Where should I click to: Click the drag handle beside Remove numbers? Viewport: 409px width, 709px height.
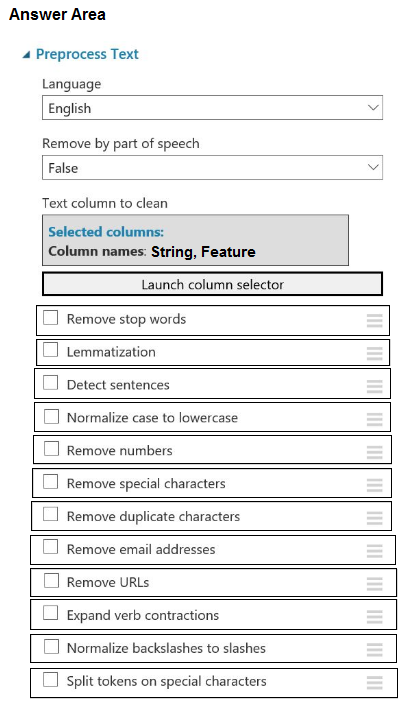click(374, 452)
